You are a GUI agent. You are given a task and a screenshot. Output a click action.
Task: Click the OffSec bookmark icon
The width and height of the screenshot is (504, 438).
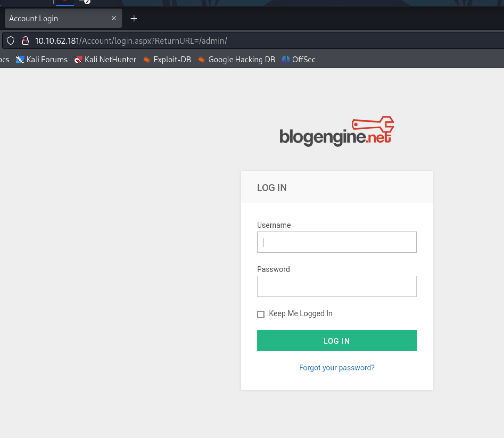coord(286,59)
